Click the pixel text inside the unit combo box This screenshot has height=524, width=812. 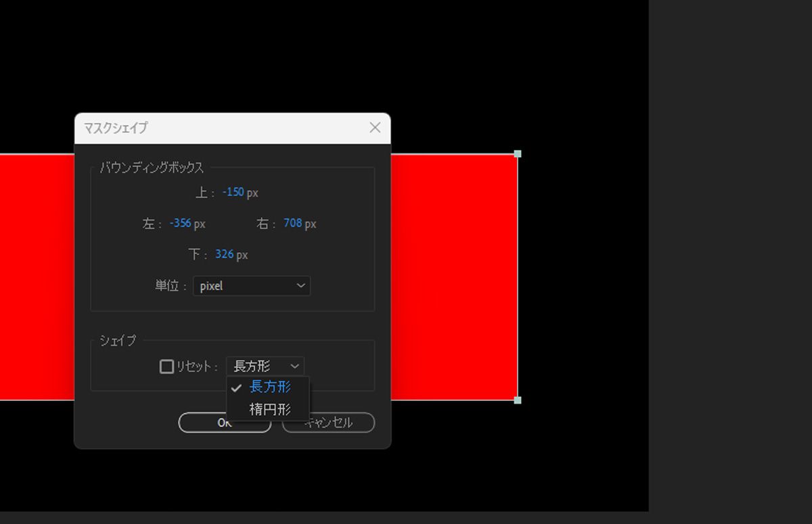pyautogui.click(x=212, y=285)
